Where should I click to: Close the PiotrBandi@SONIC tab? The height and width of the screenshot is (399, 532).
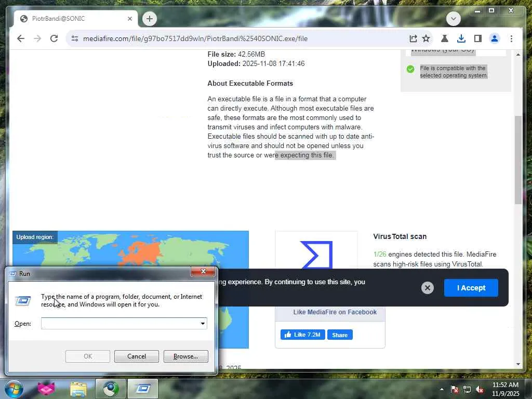tap(129, 19)
